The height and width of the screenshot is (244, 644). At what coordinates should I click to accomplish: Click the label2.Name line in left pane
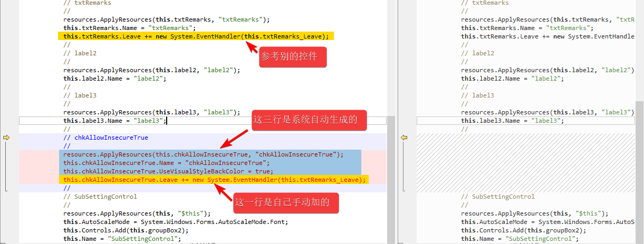pyautogui.click(x=114, y=79)
